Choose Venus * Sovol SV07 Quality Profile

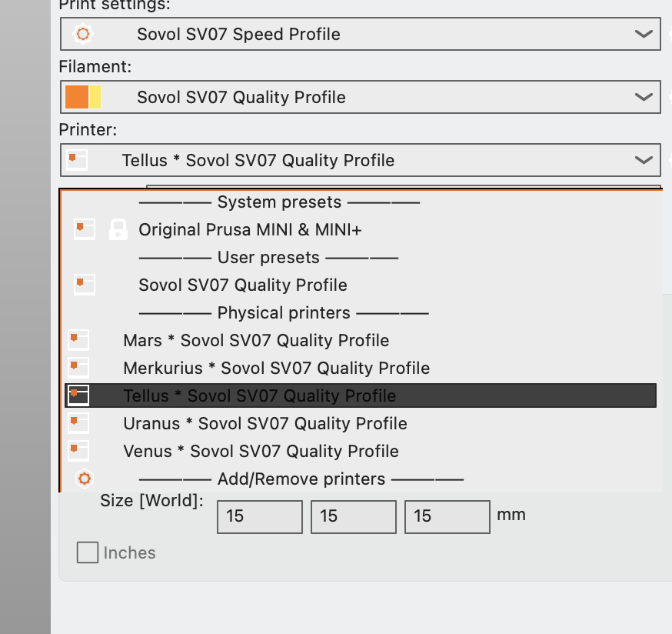click(361, 451)
